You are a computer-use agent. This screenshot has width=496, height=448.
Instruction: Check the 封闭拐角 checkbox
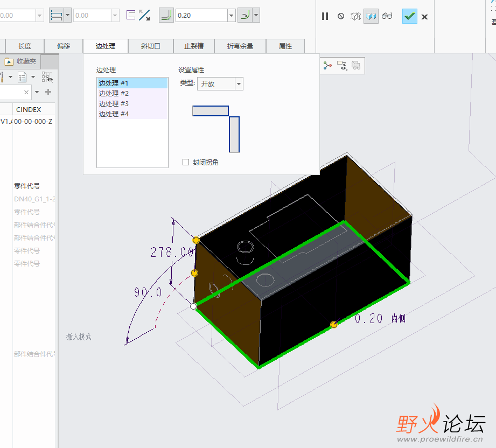(x=186, y=162)
